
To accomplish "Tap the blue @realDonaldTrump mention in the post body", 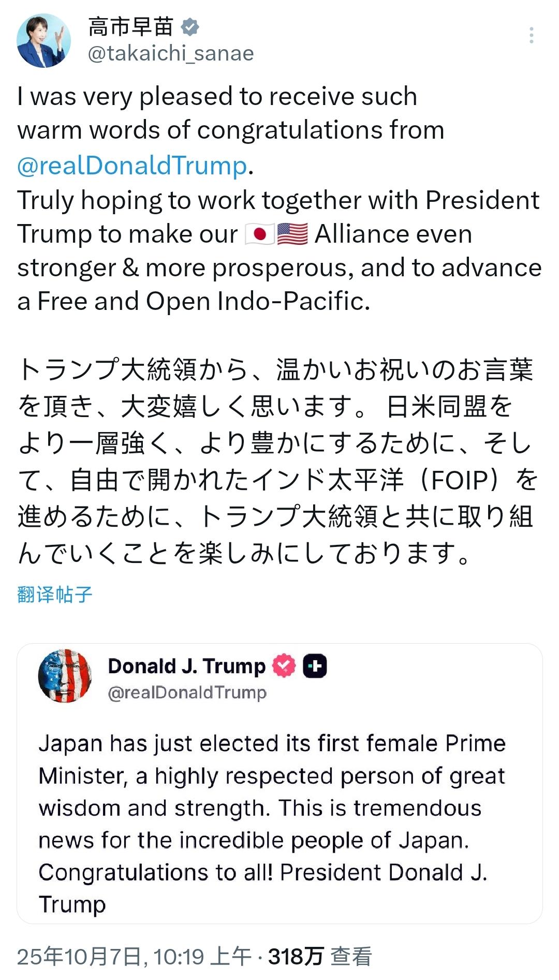I will tap(132, 166).
